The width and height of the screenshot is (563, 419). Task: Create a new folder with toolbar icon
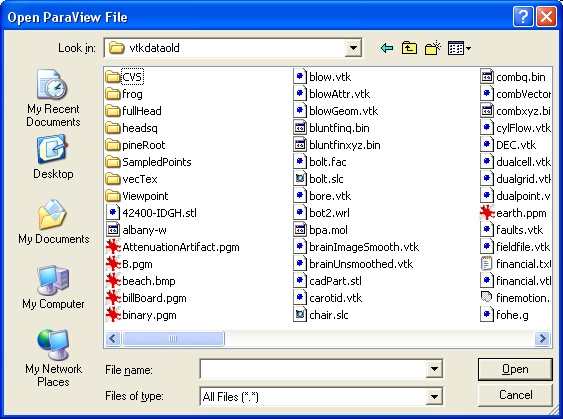432,48
